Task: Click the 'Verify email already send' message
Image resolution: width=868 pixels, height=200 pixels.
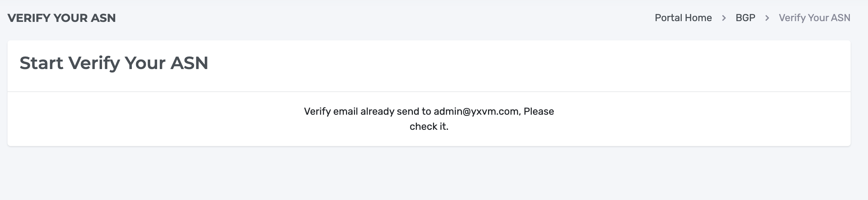Action: pos(429,119)
